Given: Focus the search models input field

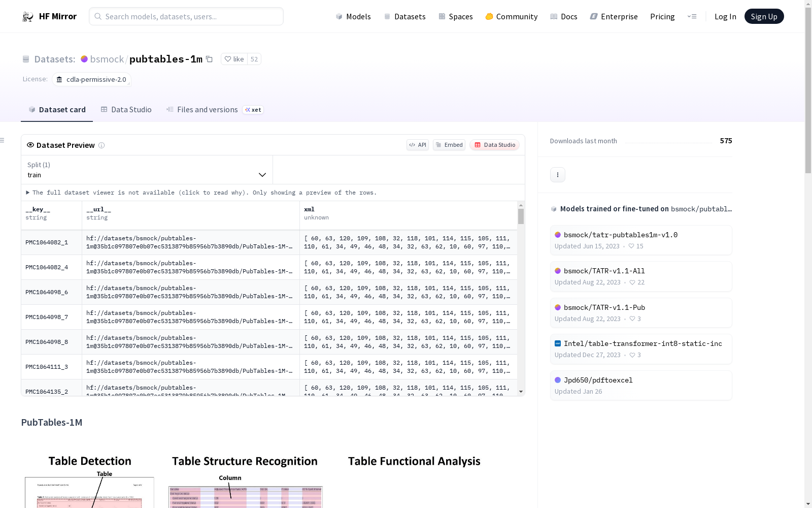Looking at the screenshot, I should click(x=186, y=16).
